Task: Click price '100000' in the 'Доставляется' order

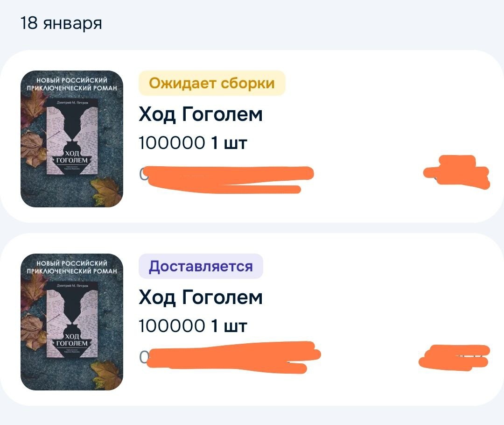Action: (172, 326)
